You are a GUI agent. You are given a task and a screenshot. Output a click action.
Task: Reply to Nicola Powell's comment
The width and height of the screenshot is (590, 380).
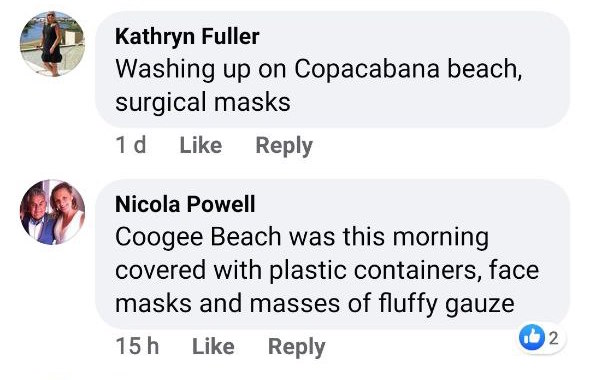click(x=297, y=347)
